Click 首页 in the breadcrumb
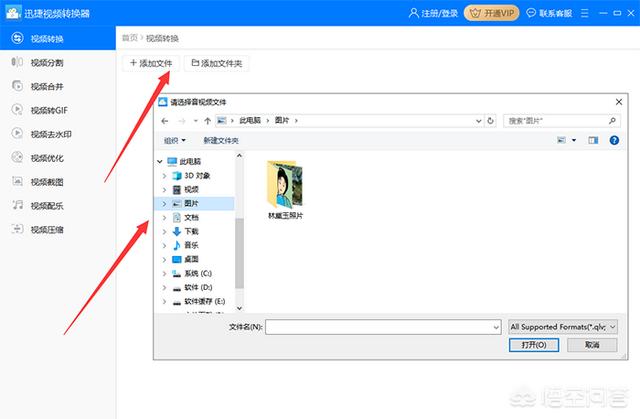The image size is (640, 419). pyautogui.click(x=130, y=38)
